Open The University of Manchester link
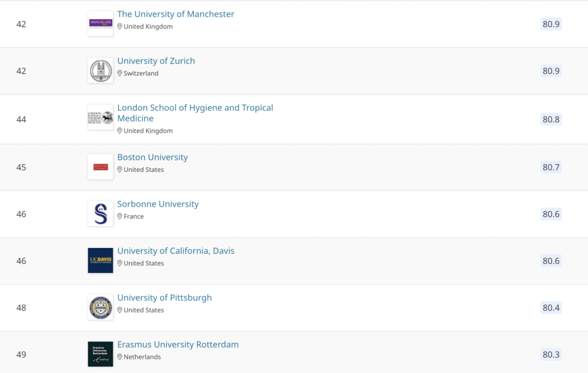Screen dimensions: 588x373 (x=176, y=14)
